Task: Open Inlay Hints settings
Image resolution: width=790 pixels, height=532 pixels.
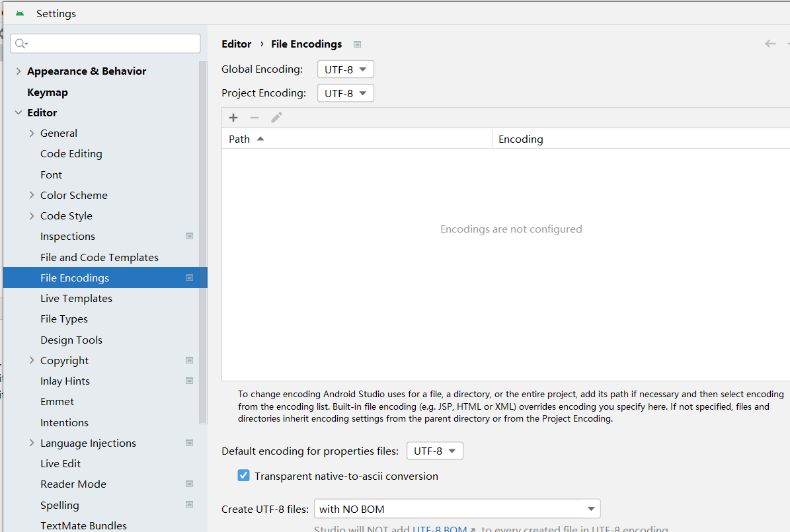Action: 65,381
